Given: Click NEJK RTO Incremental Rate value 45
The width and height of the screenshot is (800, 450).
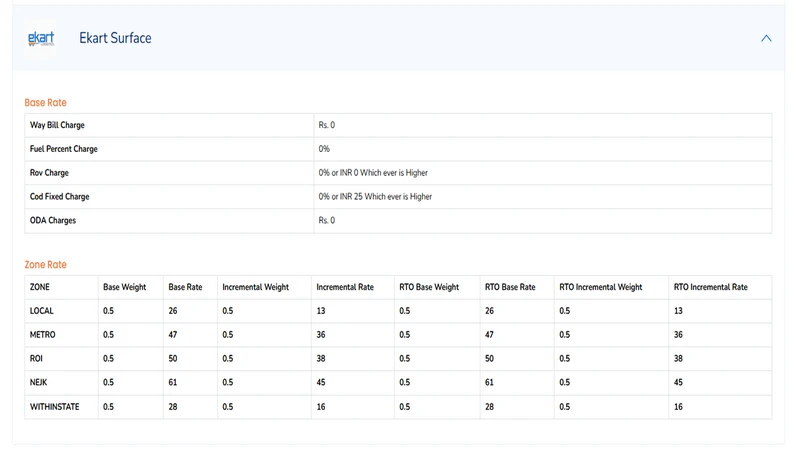Looking at the screenshot, I should tap(678, 382).
